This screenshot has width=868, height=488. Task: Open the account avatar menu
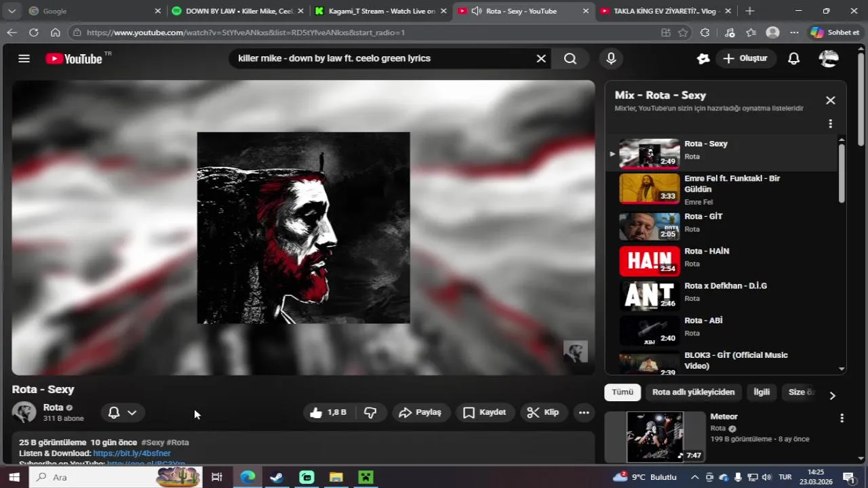click(x=829, y=58)
